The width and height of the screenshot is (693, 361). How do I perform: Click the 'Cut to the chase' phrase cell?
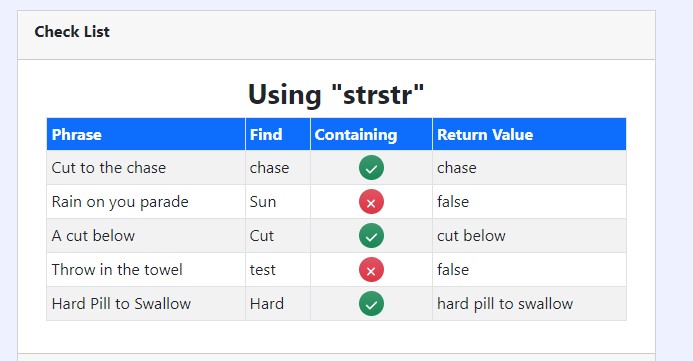[x=146, y=168]
